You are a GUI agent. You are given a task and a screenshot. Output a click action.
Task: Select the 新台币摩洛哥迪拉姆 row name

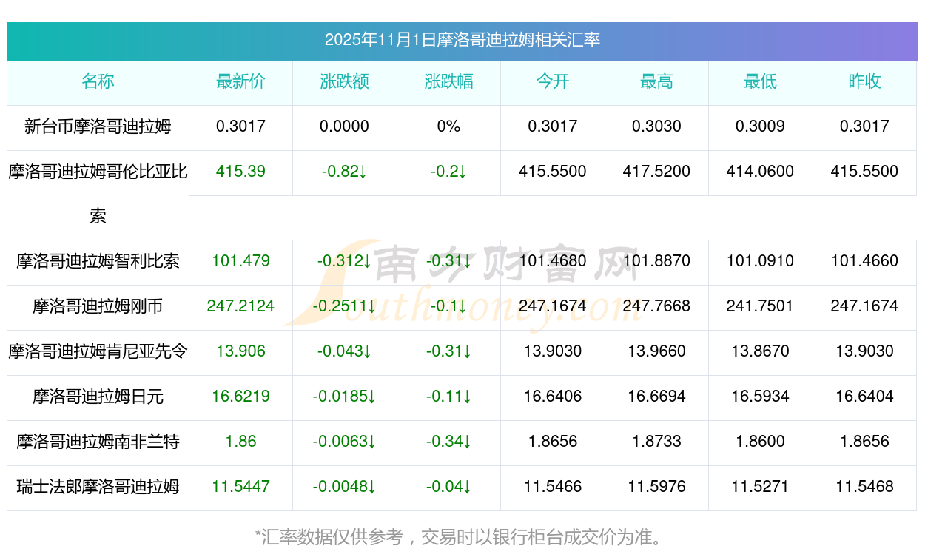coord(98,126)
